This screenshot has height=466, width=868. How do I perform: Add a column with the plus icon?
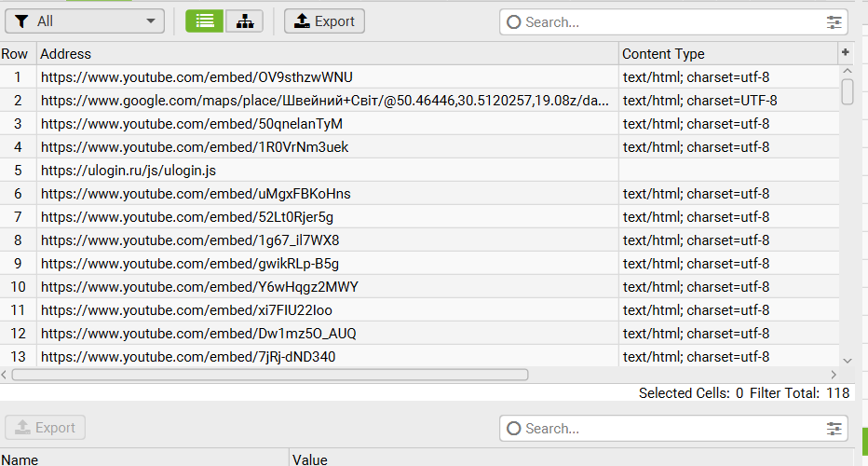click(846, 52)
